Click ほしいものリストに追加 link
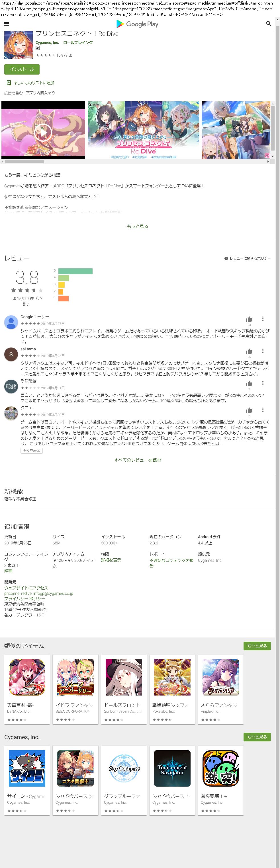This screenshot has width=280, height=868. tap(34, 83)
